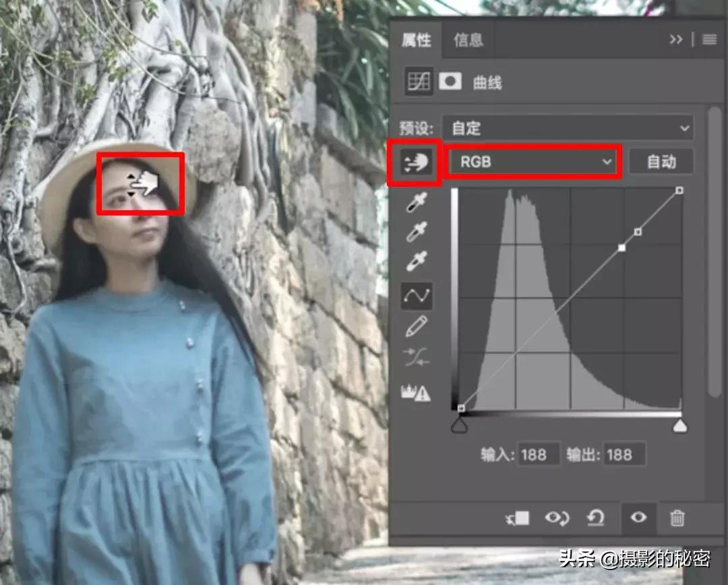Pick the black point eyedropper
Viewport: 728px width, 585px height.
click(x=417, y=203)
